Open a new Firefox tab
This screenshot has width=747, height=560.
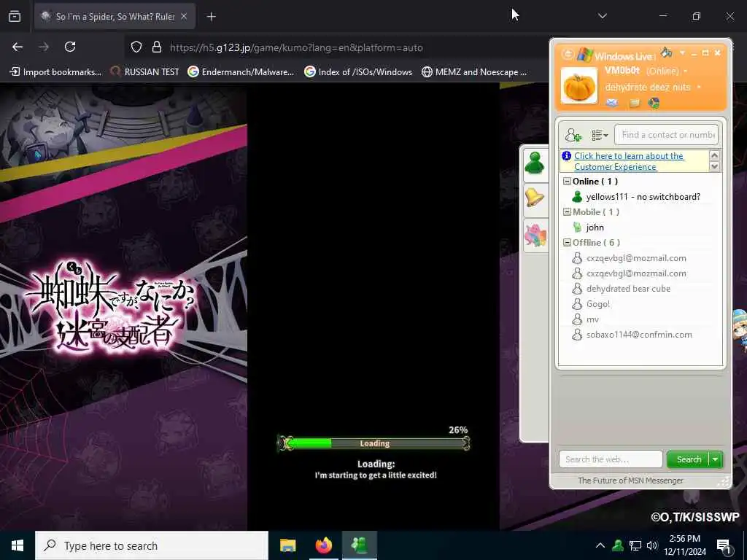tap(211, 17)
